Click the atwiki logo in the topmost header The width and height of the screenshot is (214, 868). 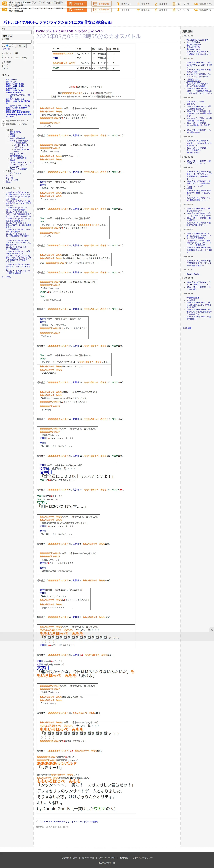click(x=5, y=4)
